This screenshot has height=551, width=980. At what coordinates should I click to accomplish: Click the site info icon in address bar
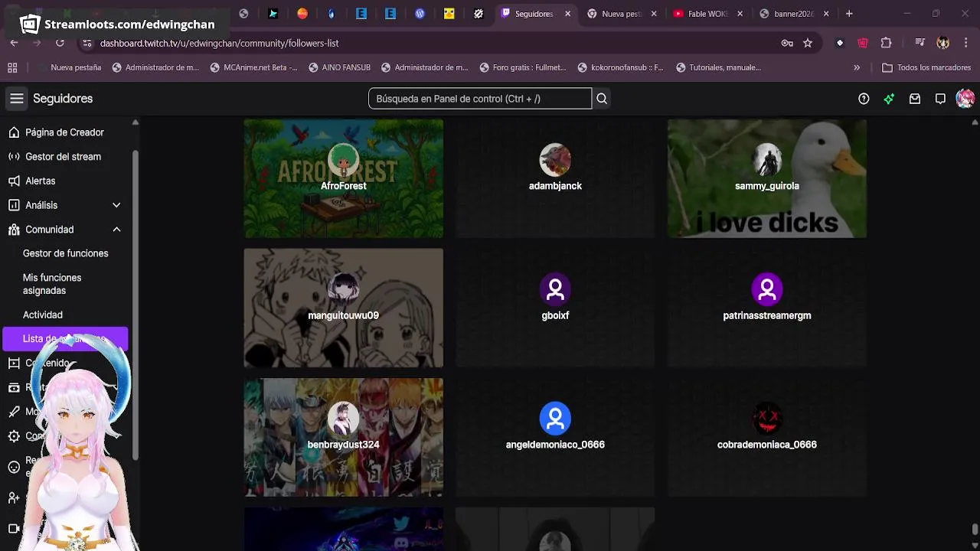coord(87,43)
